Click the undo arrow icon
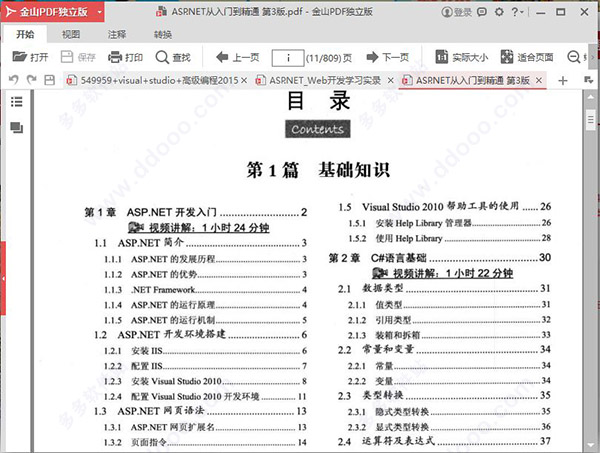 click(x=14, y=80)
